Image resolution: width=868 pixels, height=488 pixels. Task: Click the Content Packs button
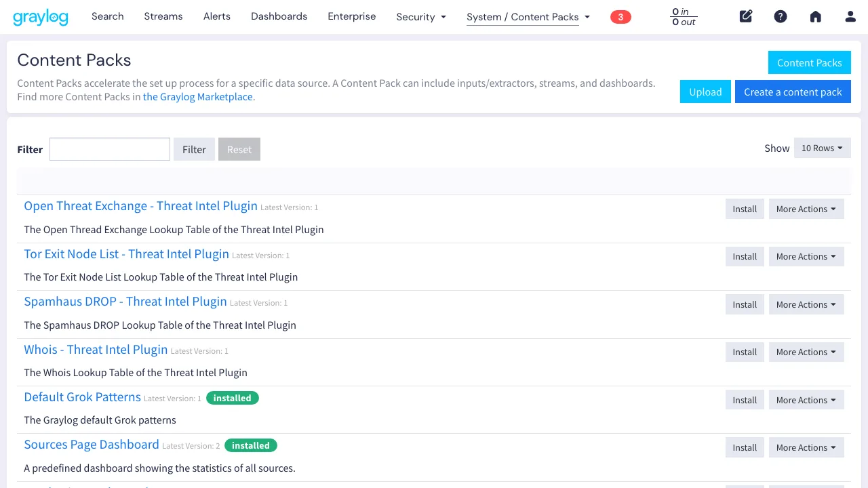click(810, 62)
